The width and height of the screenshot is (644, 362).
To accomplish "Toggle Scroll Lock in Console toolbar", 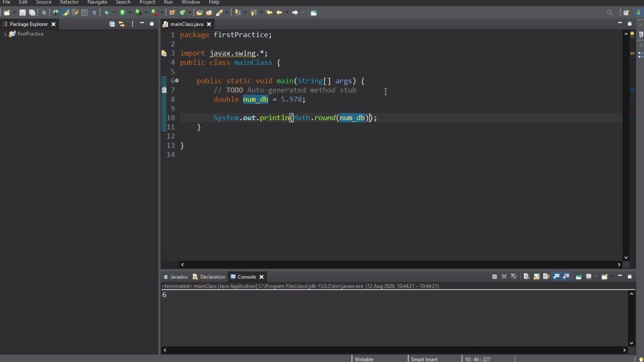I will 536,277.
